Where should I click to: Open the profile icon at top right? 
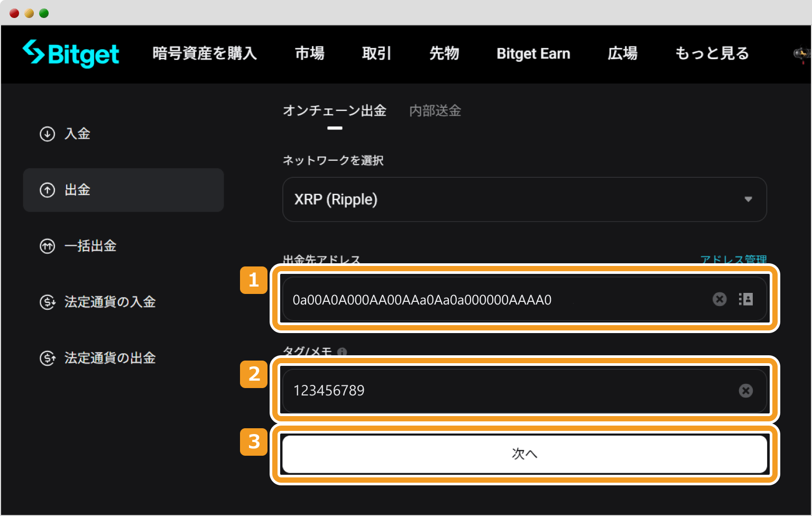tap(801, 53)
